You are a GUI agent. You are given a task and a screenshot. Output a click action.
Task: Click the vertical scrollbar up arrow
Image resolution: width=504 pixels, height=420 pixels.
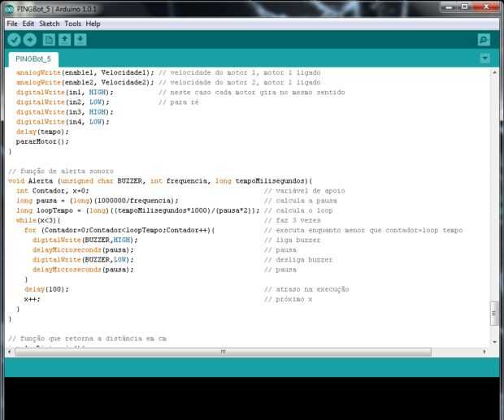[x=494, y=72]
